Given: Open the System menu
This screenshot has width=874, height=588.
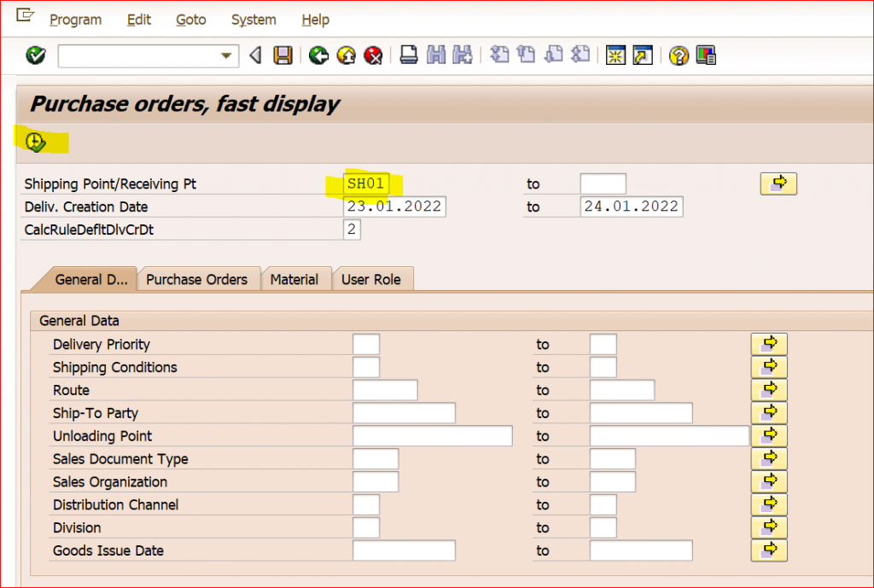Looking at the screenshot, I should click(253, 20).
